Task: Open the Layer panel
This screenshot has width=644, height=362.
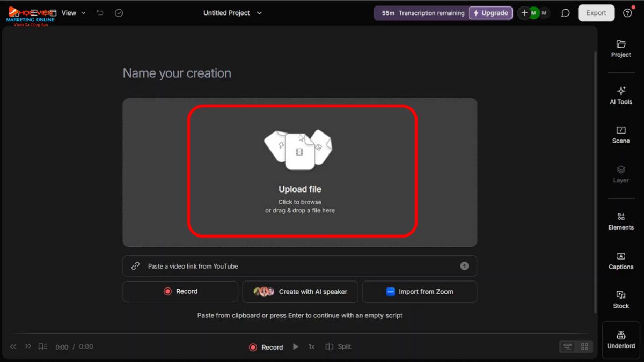Action: tap(621, 174)
